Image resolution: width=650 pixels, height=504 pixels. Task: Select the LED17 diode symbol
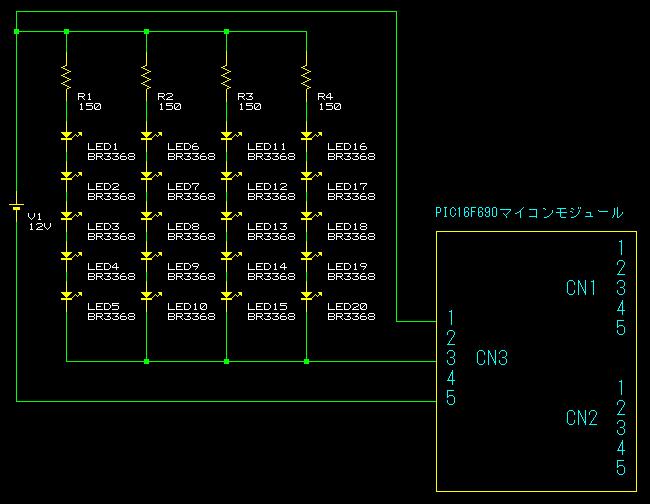point(310,176)
